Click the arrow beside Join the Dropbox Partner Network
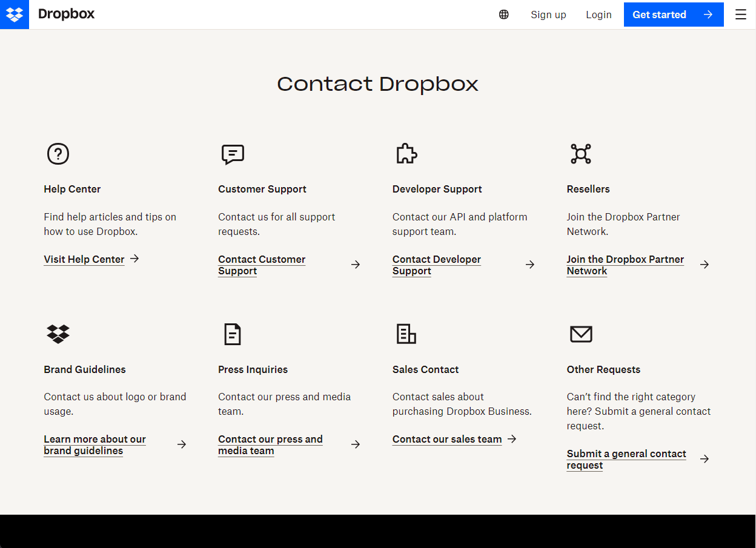The width and height of the screenshot is (756, 548). click(705, 265)
